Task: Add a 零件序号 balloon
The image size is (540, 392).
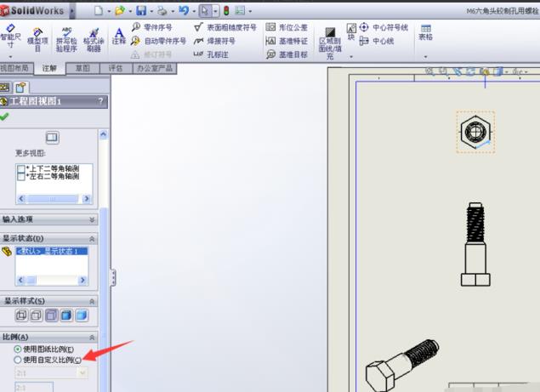Action: pos(152,27)
